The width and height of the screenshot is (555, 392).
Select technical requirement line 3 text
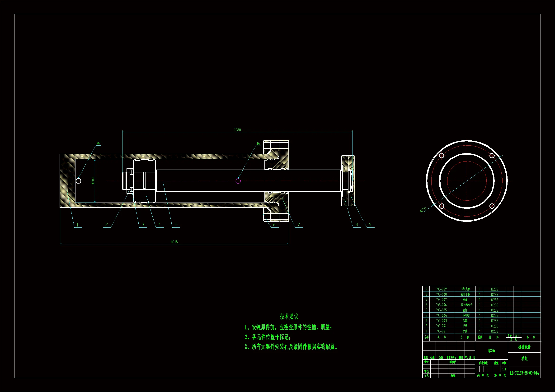coord(291,347)
